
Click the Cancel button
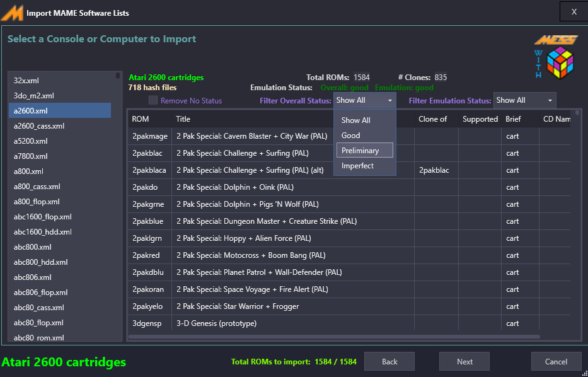(x=556, y=361)
